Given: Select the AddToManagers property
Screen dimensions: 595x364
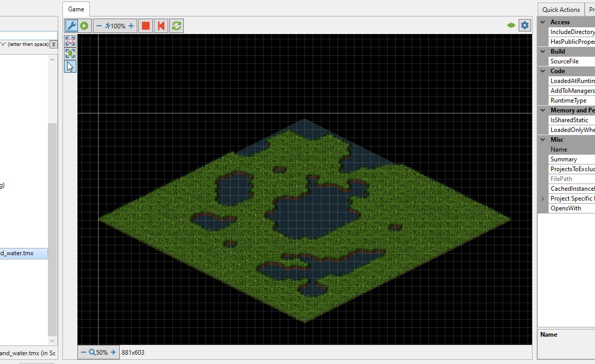Looking at the screenshot, I should (x=571, y=91).
